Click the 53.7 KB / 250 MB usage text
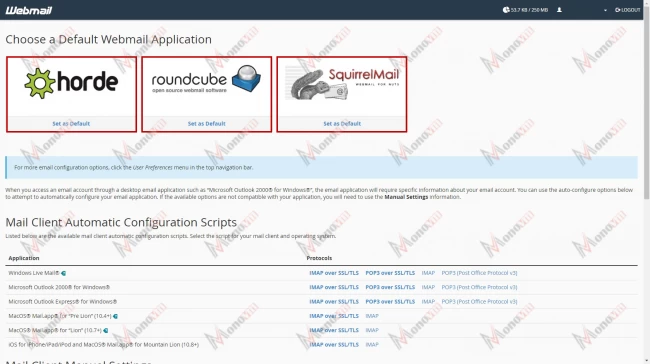This screenshot has height=364, width=650. pos(529,10)
